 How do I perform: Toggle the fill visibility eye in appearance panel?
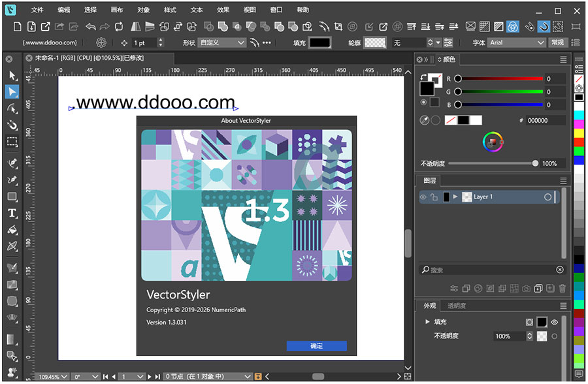tap(555, 322)
